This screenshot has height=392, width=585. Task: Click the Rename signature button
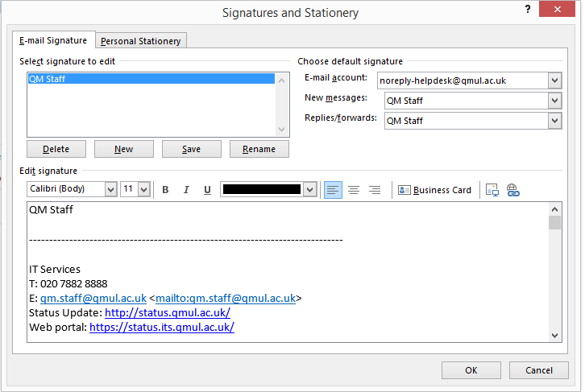259,149
